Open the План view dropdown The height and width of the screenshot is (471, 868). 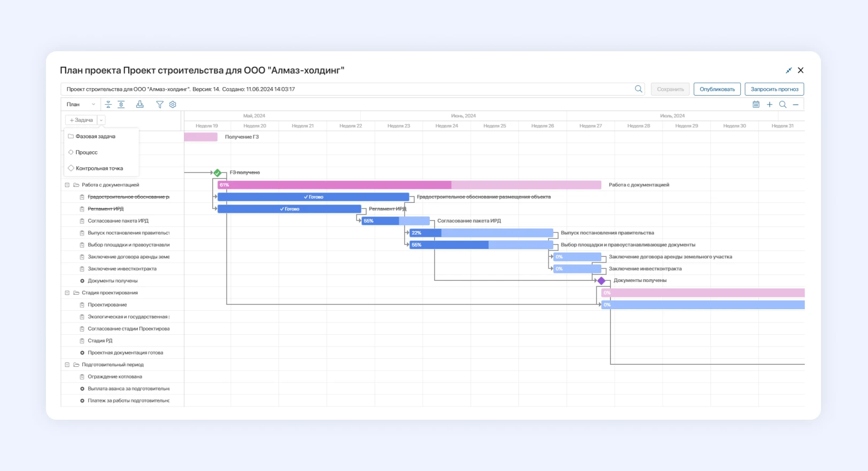pos(81,105)
